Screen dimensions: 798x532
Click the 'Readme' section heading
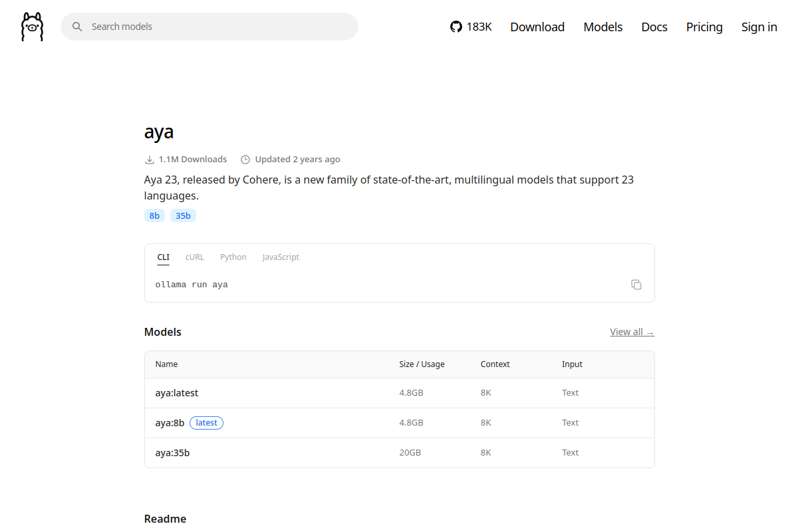point(165,519)
